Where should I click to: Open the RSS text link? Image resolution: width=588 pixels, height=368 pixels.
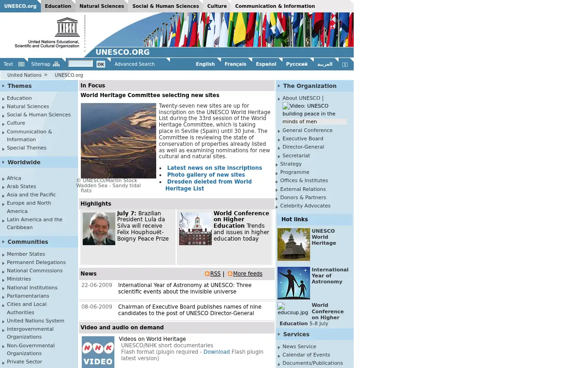215,274
